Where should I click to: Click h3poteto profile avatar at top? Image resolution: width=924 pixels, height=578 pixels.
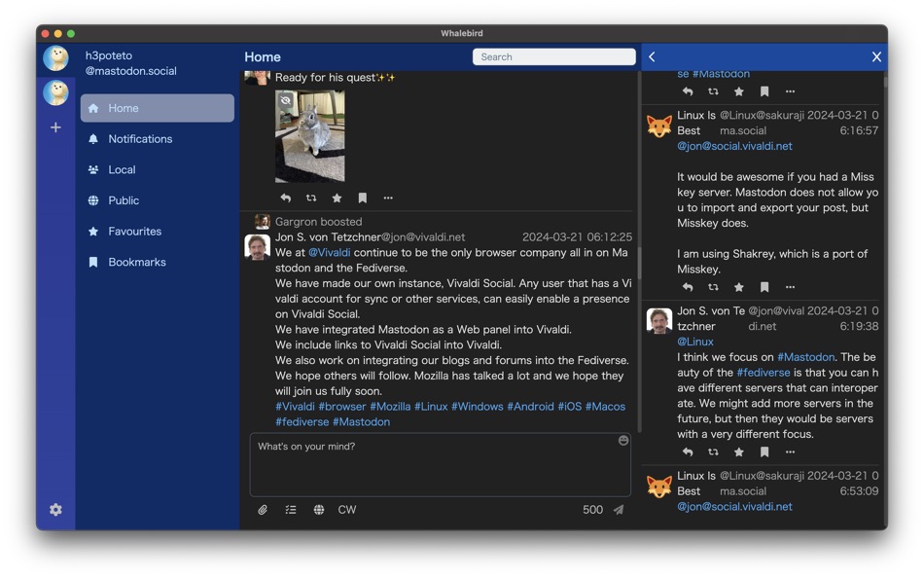[55, 58]
